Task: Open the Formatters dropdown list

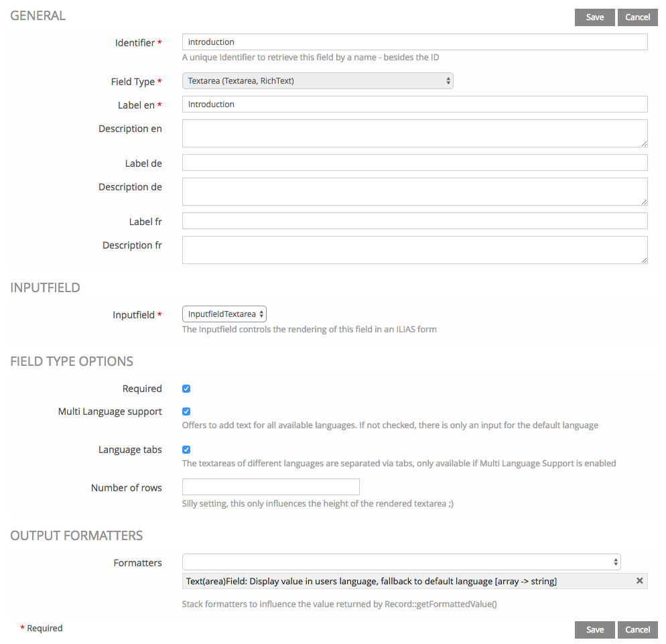Action: (401, 562)
